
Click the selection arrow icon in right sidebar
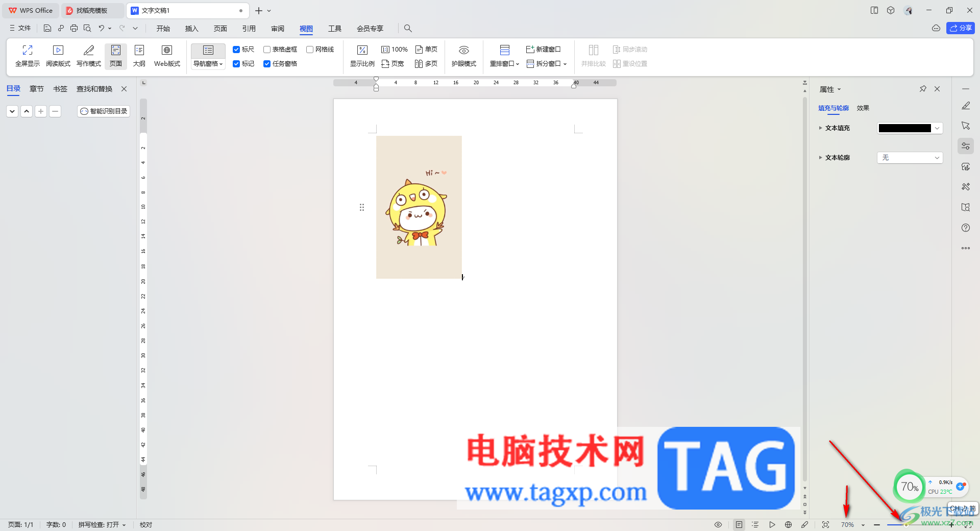(966, 126)
